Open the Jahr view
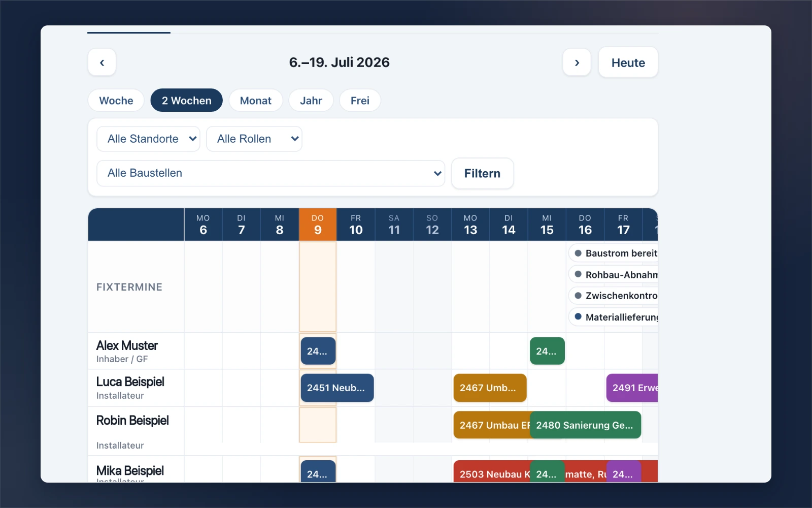The height and width of the screenshot is (508, 812). pyautogui.click(x=311, y=101)
